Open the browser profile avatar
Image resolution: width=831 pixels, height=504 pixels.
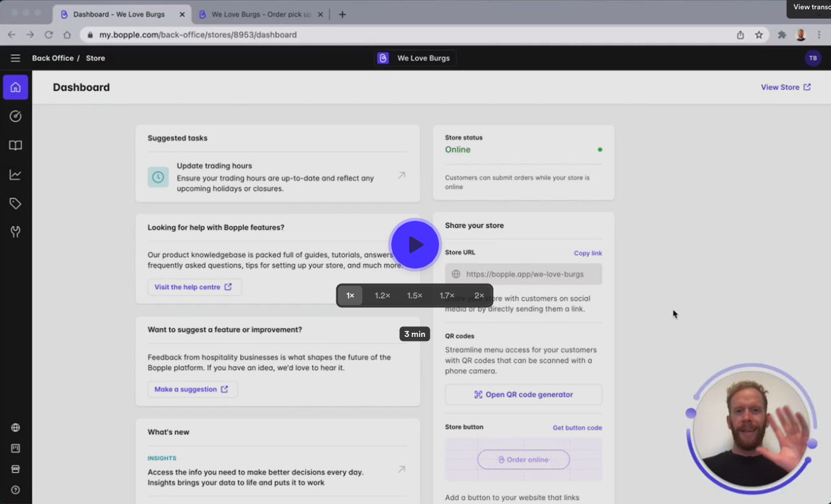[x=800, y=34]
